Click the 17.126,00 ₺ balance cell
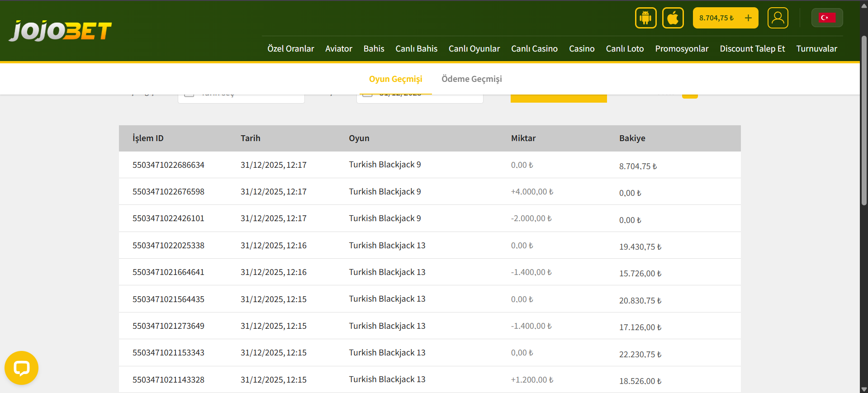This screenshot has height=393, width=868. (x=640, y=327)
